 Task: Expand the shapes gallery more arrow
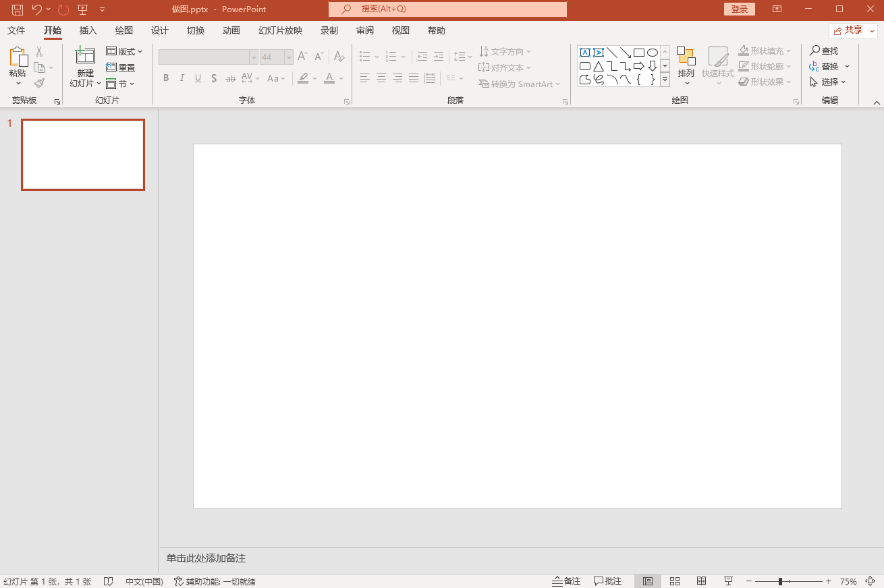665,80
